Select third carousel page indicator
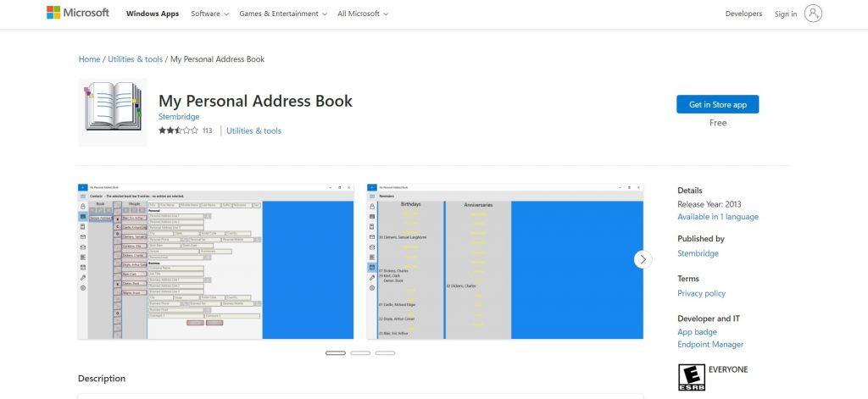 tap(386, 352)
